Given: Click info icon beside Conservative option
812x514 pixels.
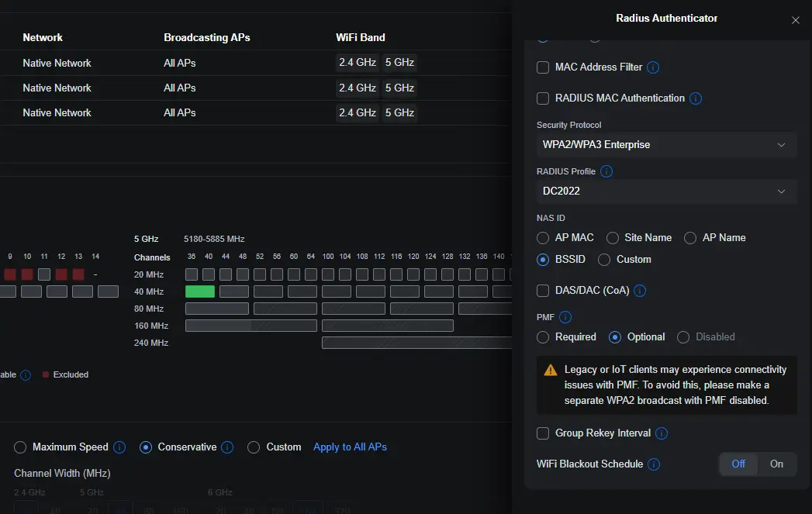Looking at the screenshot, I should click(226, 447).
